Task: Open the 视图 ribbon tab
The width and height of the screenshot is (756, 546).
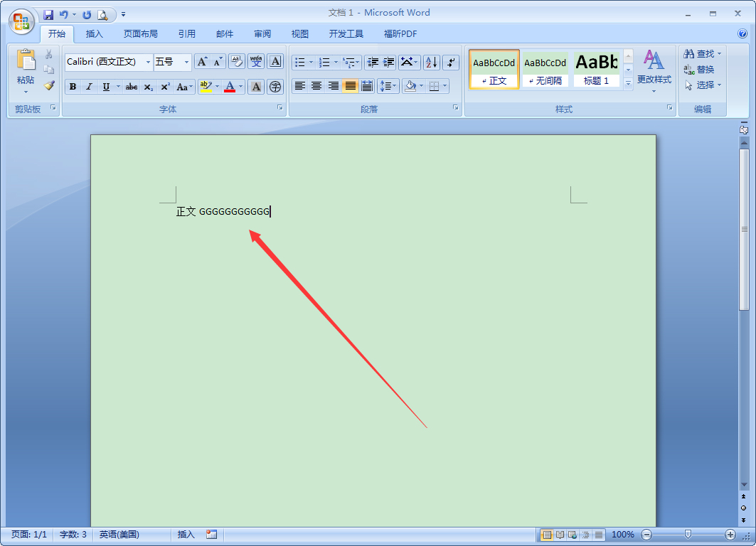Action: coord(299,33)
